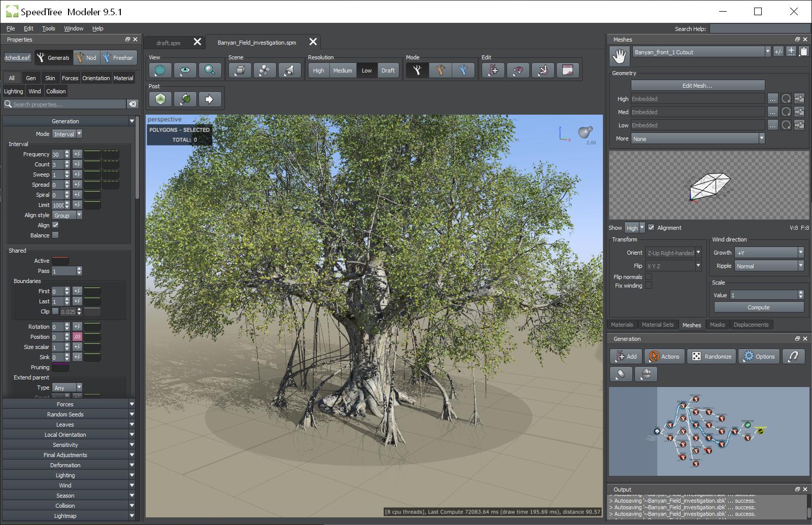Image resolution: width=812 pixels, height=525 pixels.
Task: Click the Compute scale button
Action: [x=759, y=307]
